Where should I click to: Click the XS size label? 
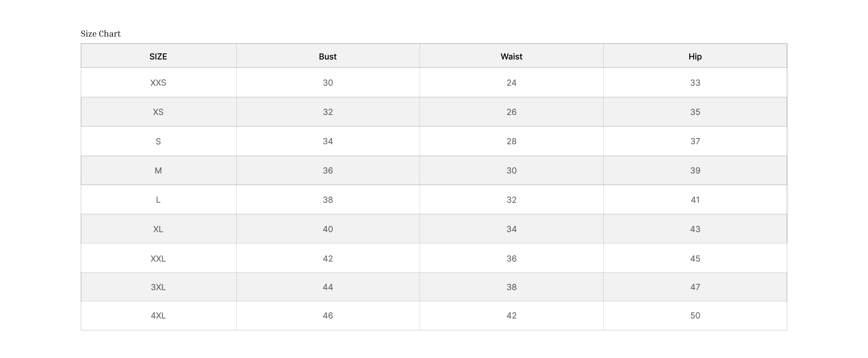pyautogui.click(x=158, y=112)
